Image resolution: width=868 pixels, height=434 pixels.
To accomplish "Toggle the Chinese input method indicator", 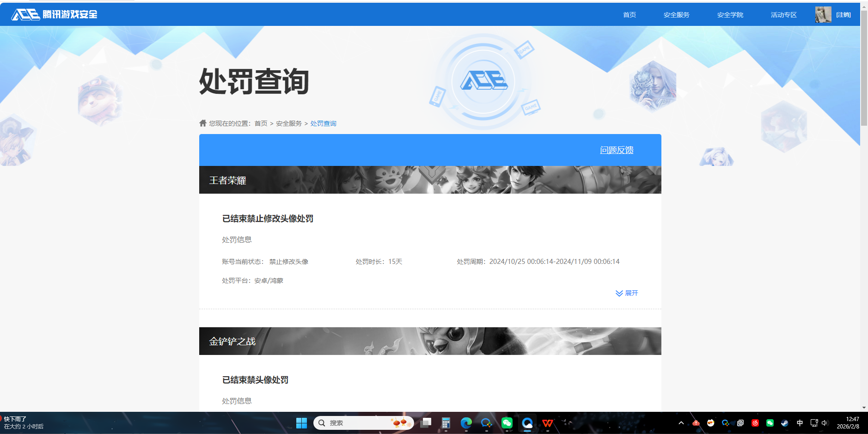I will 800,423.
